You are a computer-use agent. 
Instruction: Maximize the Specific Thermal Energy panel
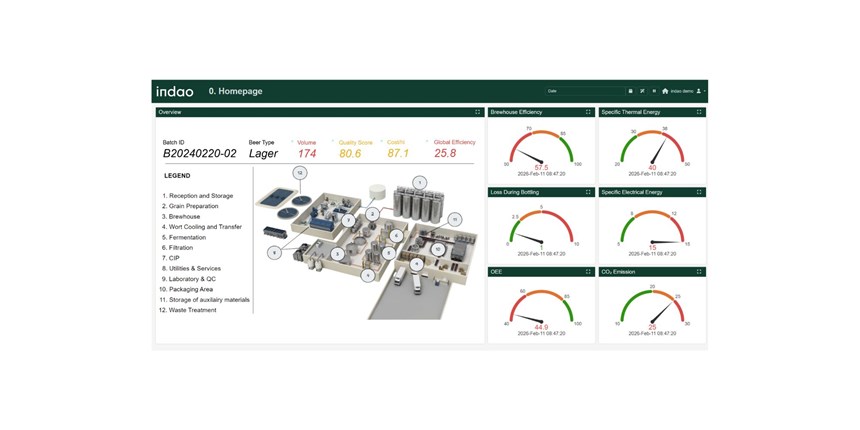(699, 112)
